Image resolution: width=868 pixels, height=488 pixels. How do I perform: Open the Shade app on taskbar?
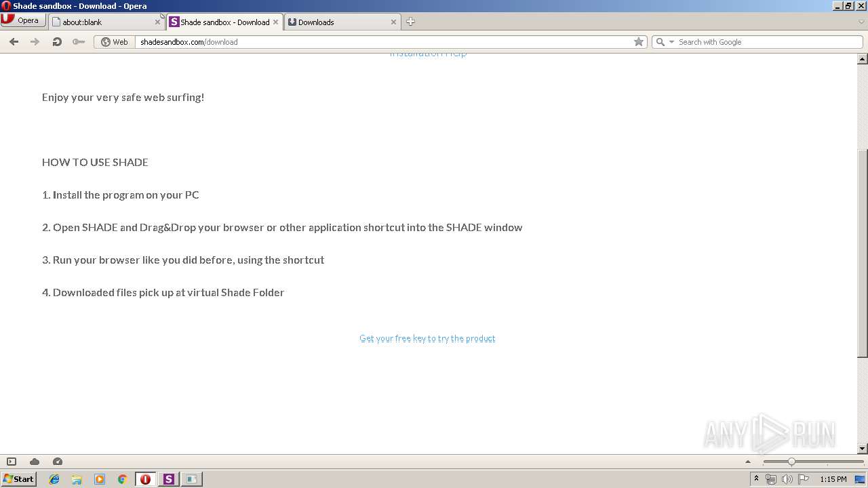coord(169,479)
